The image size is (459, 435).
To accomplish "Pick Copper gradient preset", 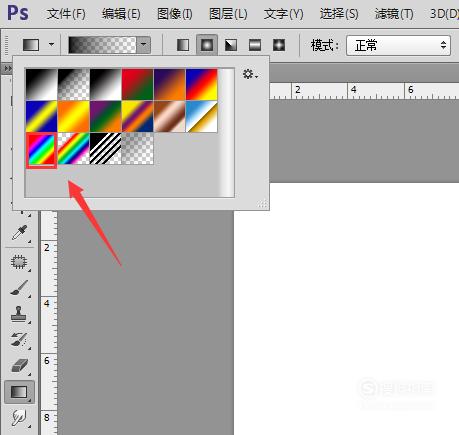I will pos(169,117).
